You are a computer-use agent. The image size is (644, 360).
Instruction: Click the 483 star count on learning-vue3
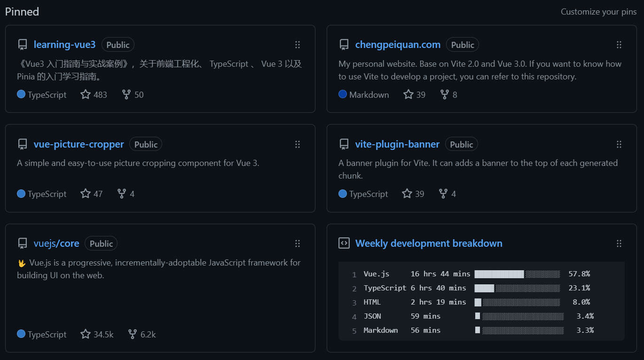click(100, 94)
